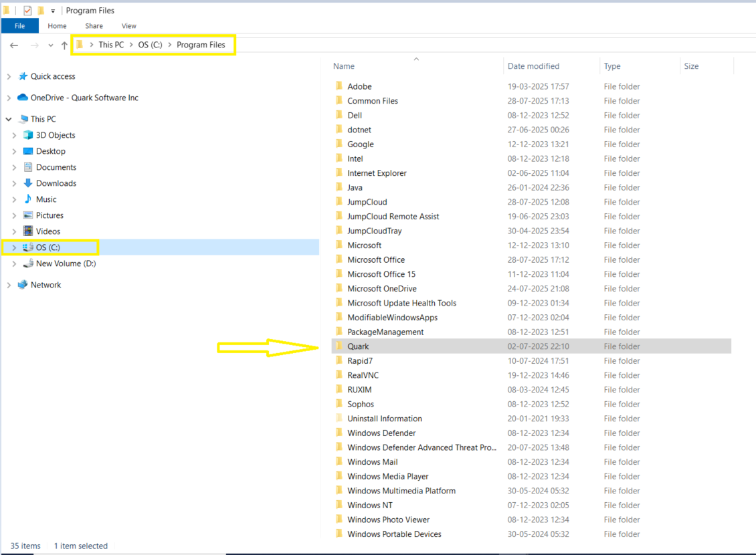
Task: Expand New Volume (D:) in the tree
Action: pyautogui.click(x=15, y=263)
